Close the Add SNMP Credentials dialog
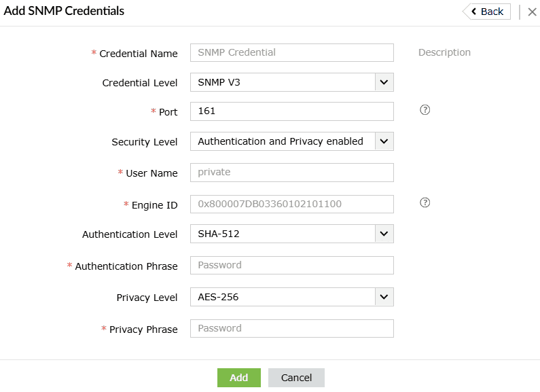540x392 pixels. pos(532,12)
